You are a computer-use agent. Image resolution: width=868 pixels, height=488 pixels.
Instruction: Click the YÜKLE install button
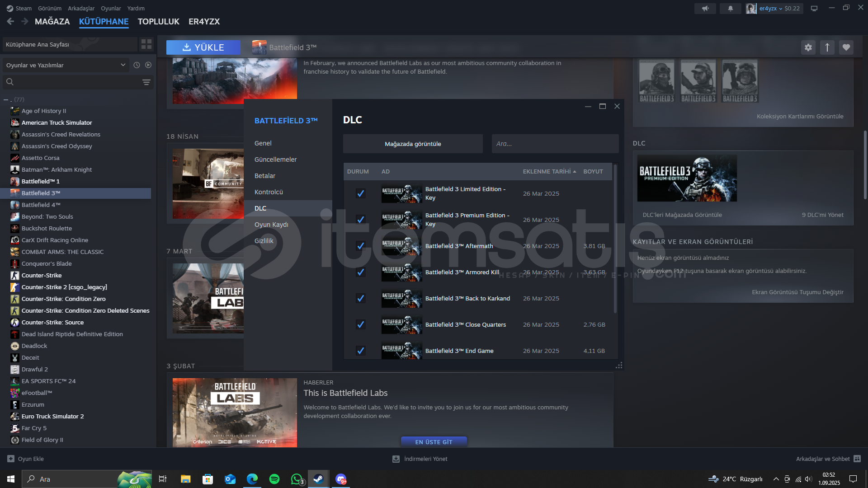pyautogui.click(x=203, y=47)
